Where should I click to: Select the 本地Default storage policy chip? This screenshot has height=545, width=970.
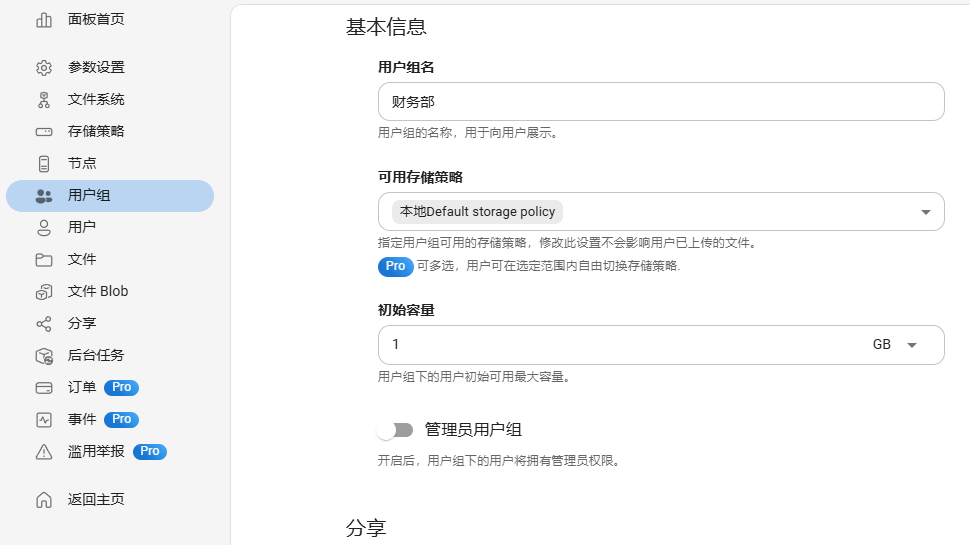tap(477, 212)
